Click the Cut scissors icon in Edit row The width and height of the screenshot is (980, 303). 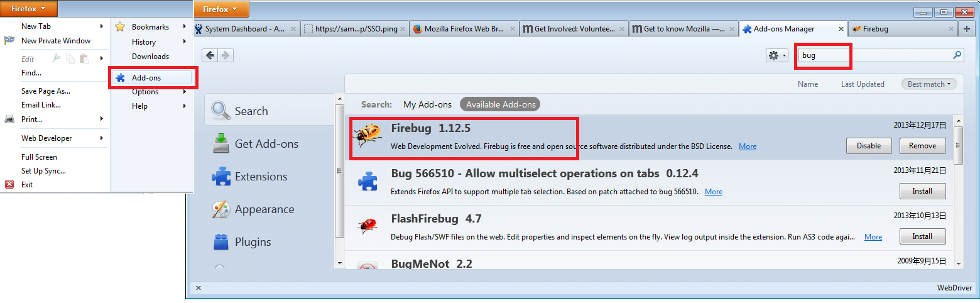tap(56, 58)
